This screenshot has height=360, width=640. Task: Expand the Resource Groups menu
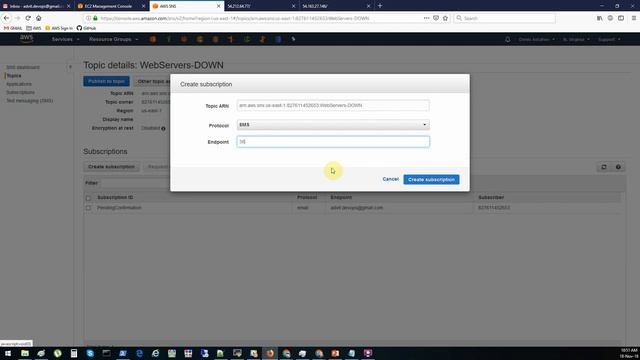113,39
